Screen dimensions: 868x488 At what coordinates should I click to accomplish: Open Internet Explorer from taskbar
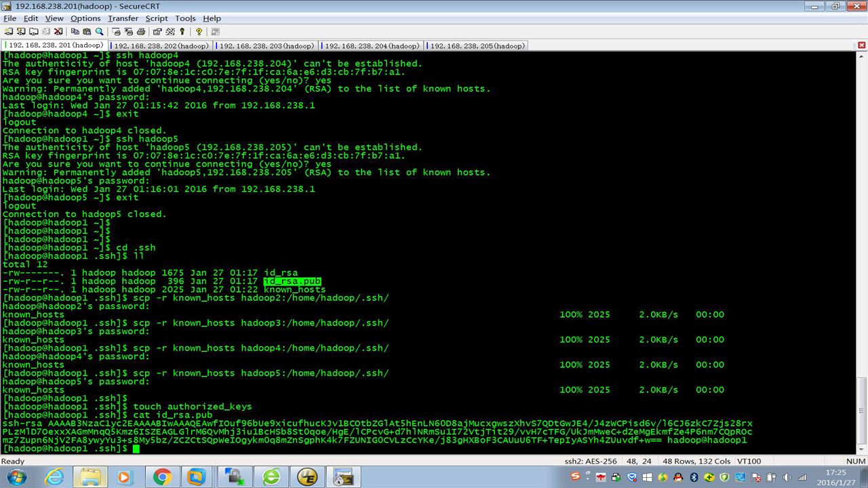(x=54, y=477)
